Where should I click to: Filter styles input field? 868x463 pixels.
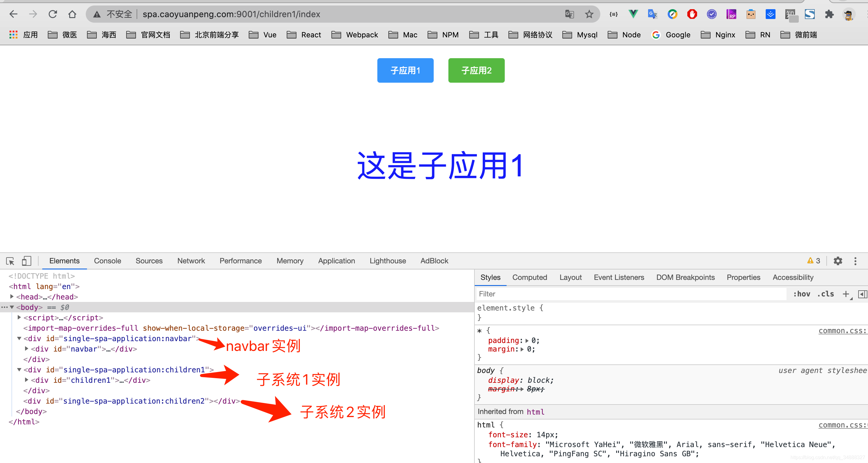(574, 294)
